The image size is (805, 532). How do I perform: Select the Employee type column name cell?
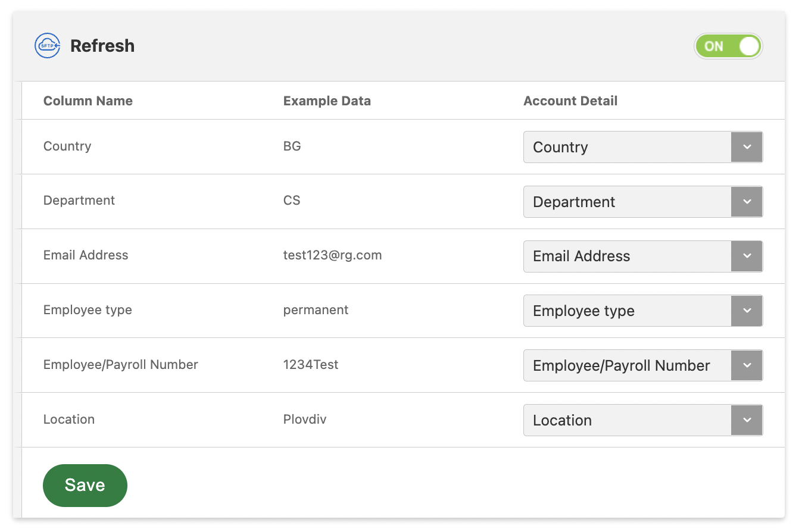[88, 310]
